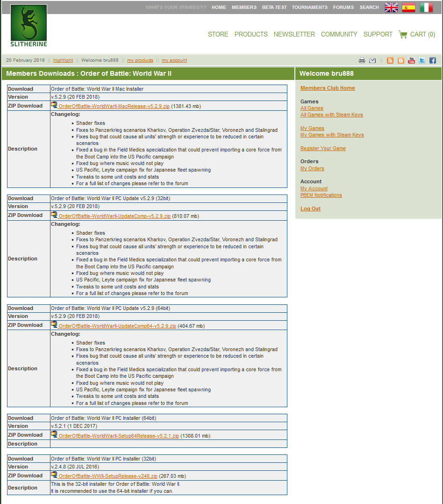Click "Order of Battle: World War II Mac Installer" cell
The image size is (443, 504).
(x=169, y=89)
